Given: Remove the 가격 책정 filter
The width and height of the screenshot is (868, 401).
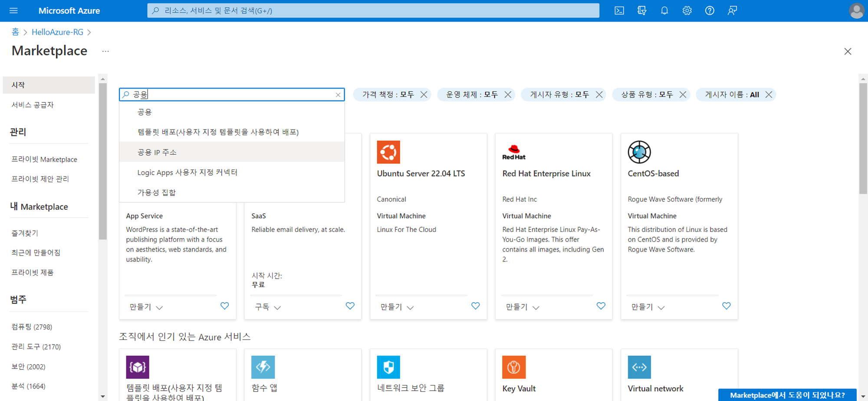Looking at the screenshot, I should (x=424, y=95).
